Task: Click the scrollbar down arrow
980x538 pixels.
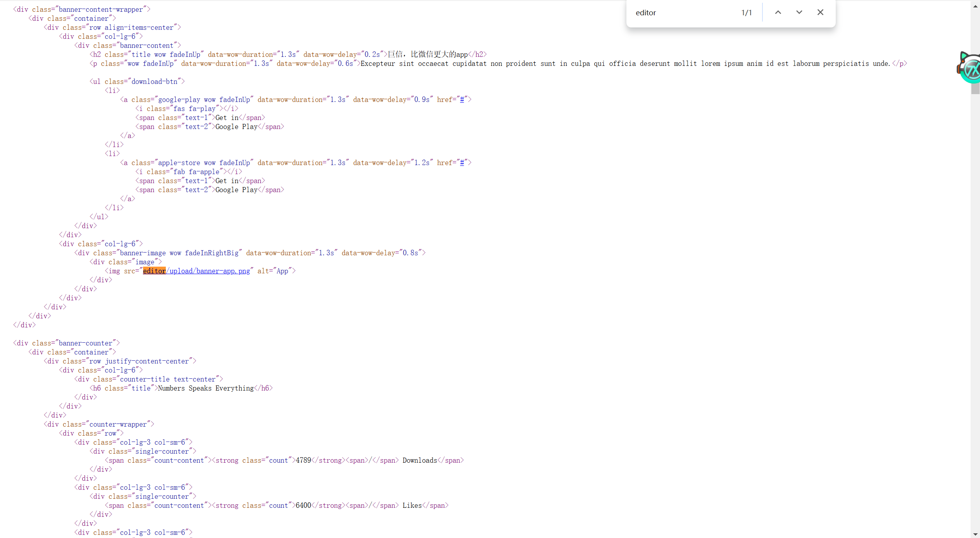Action: [x=975, y=534]
